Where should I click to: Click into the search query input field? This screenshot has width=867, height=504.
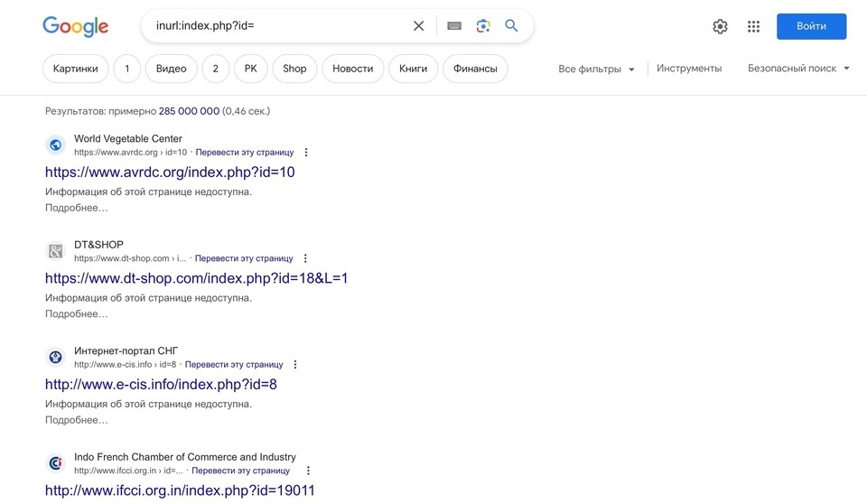point(279,26)
